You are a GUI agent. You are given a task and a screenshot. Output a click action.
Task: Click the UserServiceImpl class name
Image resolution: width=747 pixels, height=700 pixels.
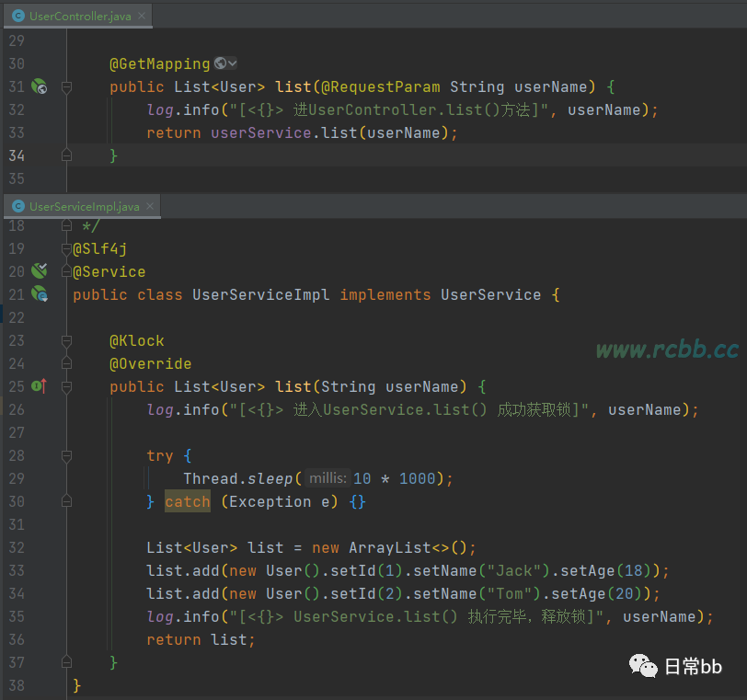pyautogui.click(x=261, y=294)
